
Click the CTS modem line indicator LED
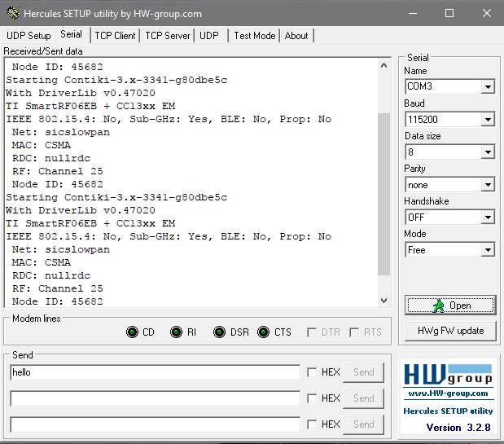(x=263, y=332)
